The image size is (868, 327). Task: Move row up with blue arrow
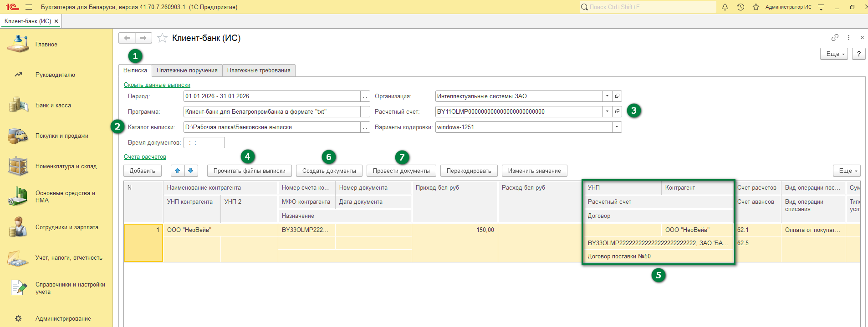(177, 171)
